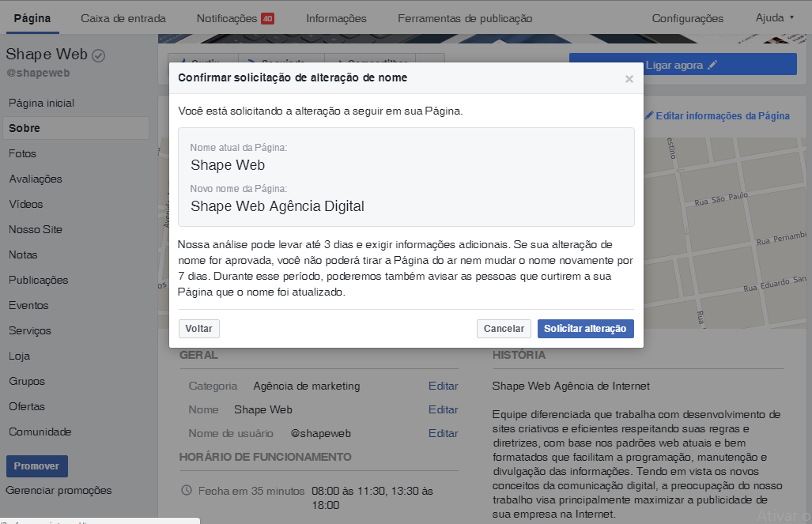
Task: Click the verified badge next to Shape Web
Action: (98, 55)
